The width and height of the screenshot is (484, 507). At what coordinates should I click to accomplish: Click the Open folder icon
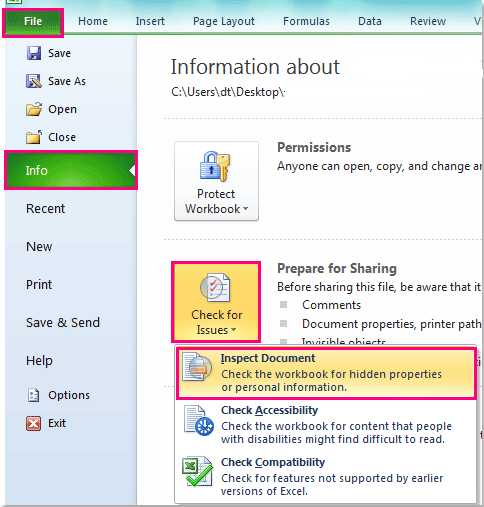(x=34, y=109)
